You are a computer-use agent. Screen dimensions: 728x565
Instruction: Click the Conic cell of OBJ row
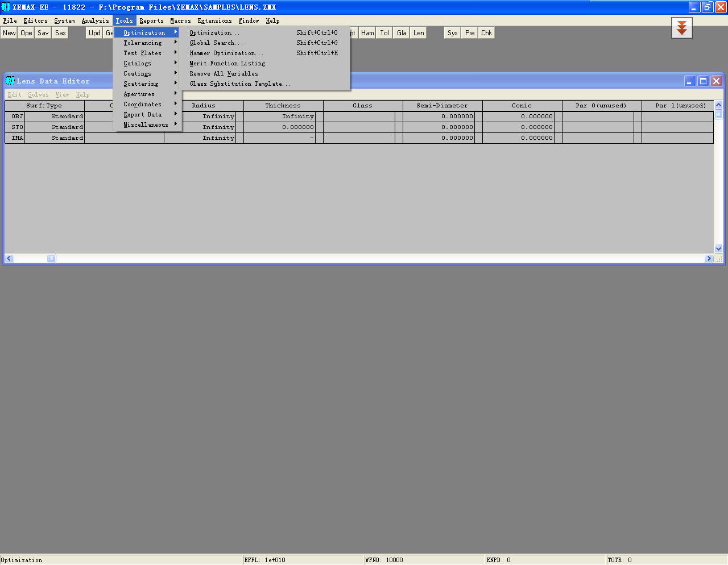coord(518,117)
